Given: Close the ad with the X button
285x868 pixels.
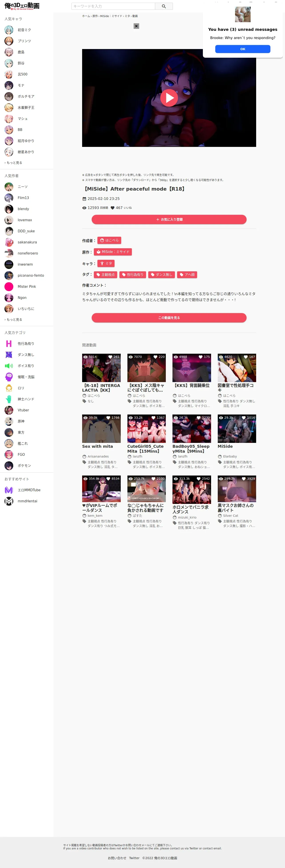Looking at the screenshot, I should pyautogui.click(x=136, y=26).
